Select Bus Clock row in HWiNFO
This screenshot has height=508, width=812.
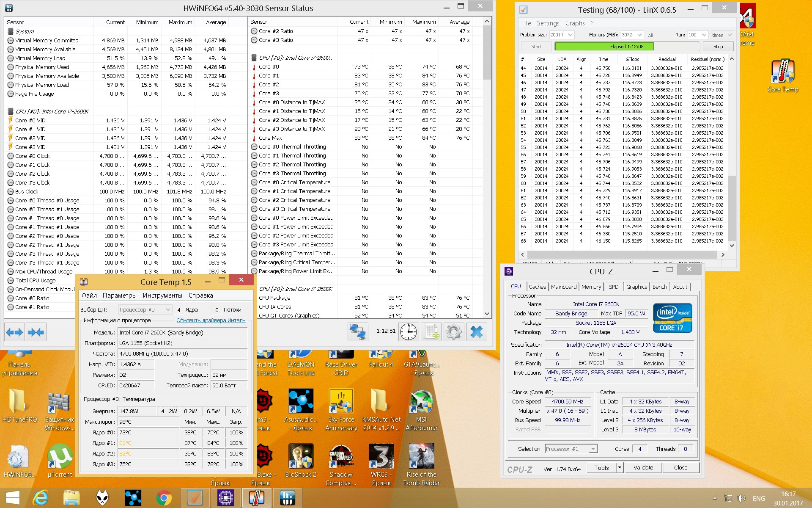pos(126,191)
